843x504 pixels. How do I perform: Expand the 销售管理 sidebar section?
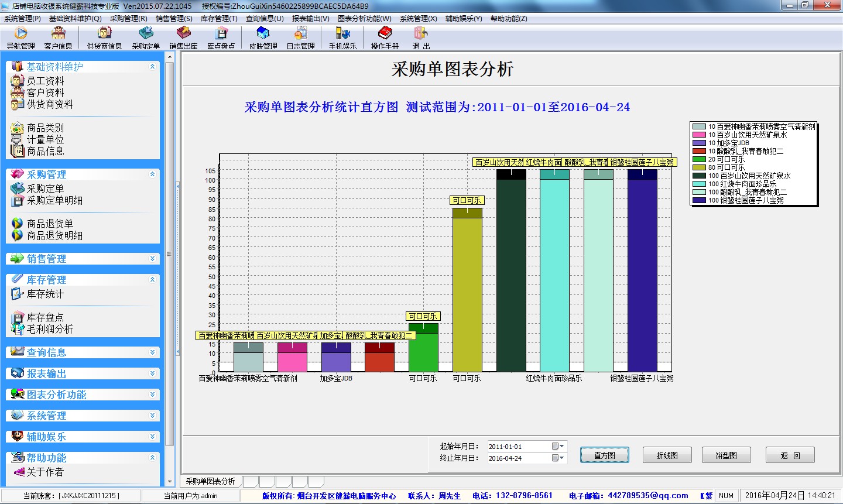point(152,259)
